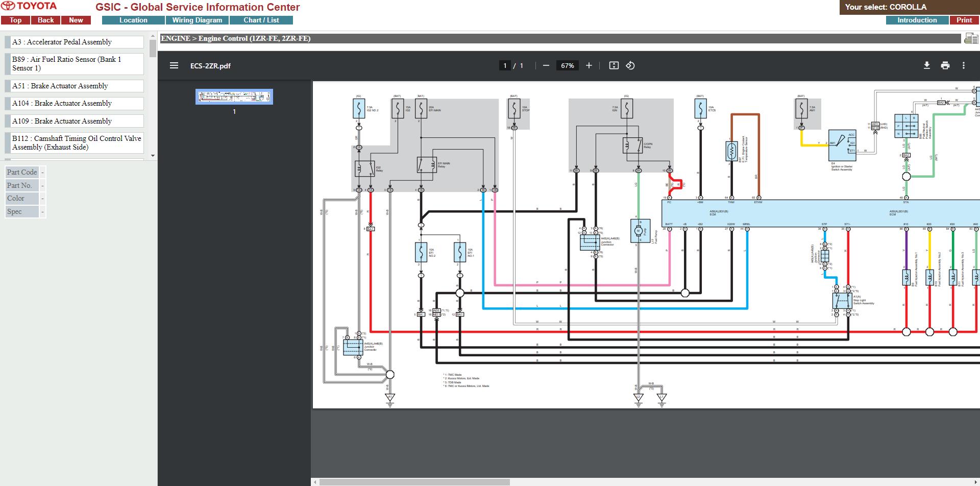Image resolution: width=980 pixels, height=486 pixels.
Task: Download the ECS-2ZR.pdf file
Action: pos(927,65)
